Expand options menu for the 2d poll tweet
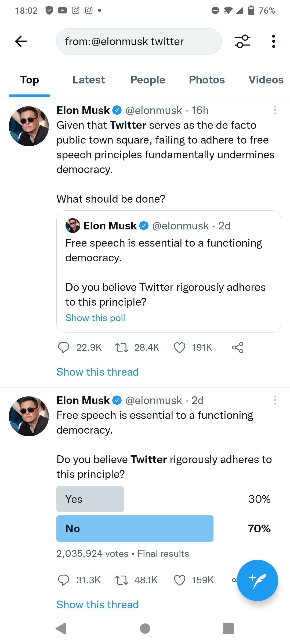This screenshot has width=290, height=644. pyautogui.click(x=275, y=400)
